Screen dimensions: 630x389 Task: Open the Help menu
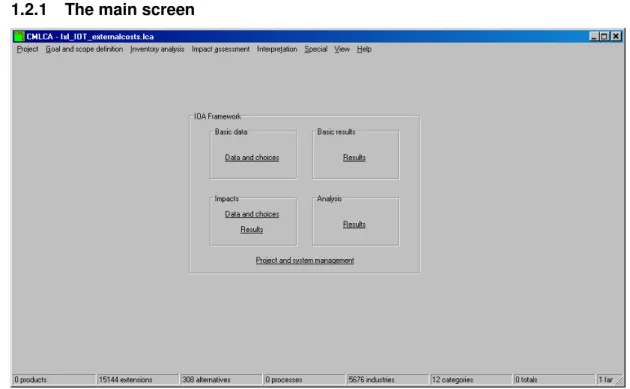click(x=364, y=49)
